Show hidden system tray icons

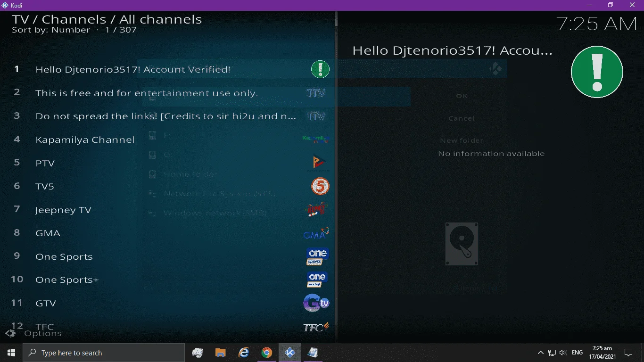pyautogui.click(x=540, y=353)
